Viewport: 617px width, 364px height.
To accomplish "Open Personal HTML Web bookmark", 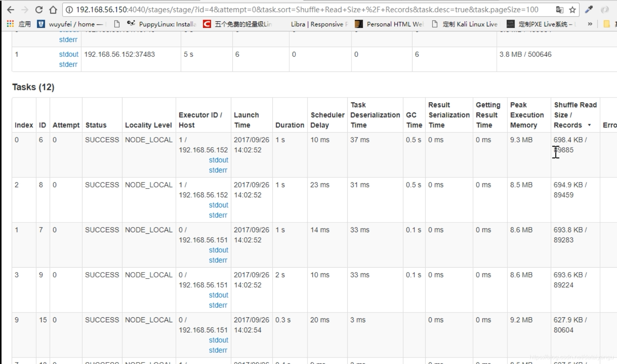I will pos(390,24).
